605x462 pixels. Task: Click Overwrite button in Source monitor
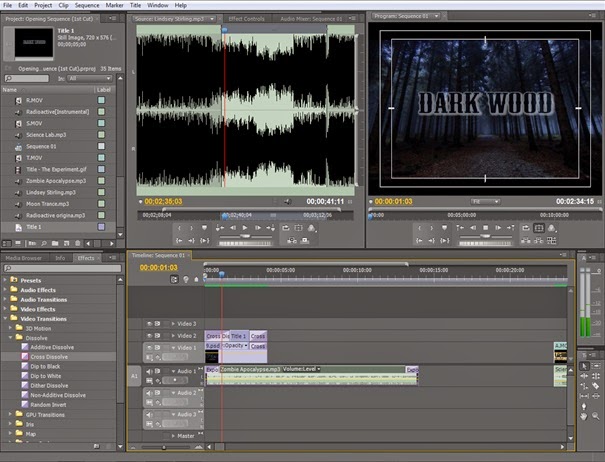tap(305, 240)
